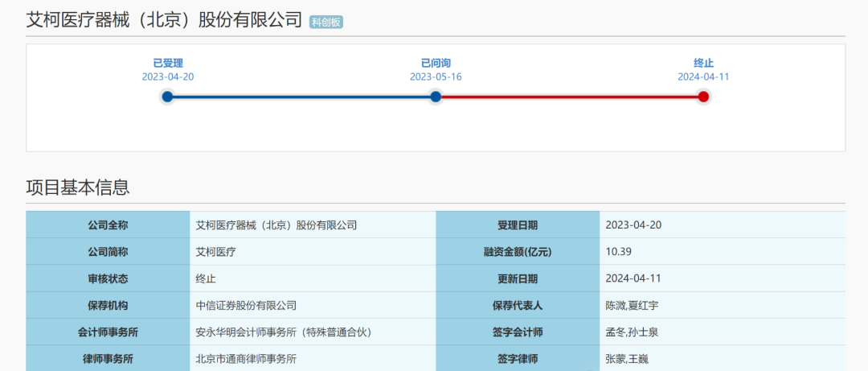
Task: Click the 项目基本信息 section heading
Action: (78, 188)
